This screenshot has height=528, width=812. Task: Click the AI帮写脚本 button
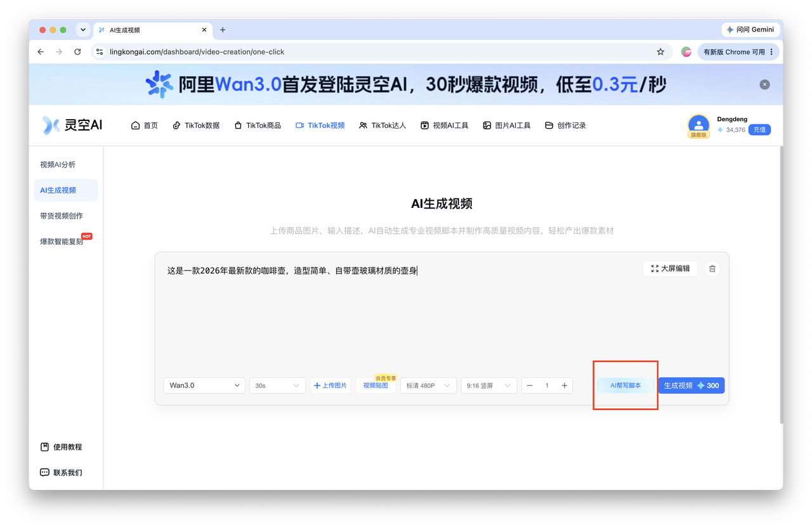click(x=625, y=385)
